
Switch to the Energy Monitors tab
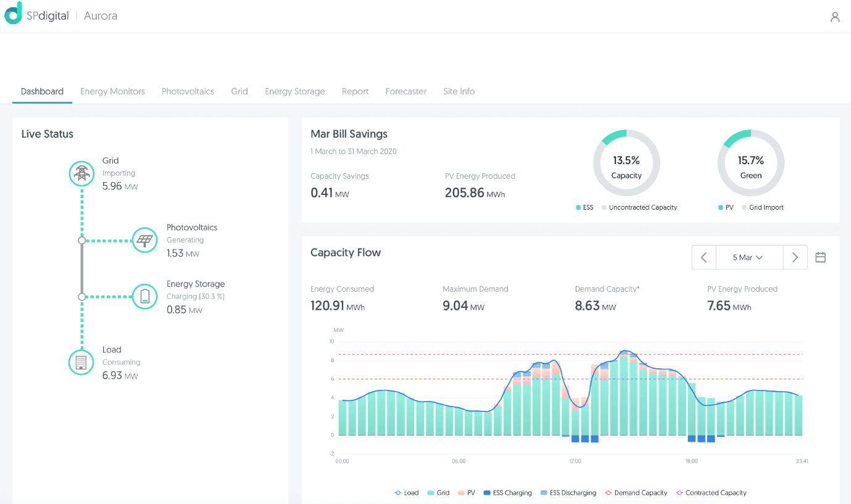pyautogui.click(x=112, y=91)
